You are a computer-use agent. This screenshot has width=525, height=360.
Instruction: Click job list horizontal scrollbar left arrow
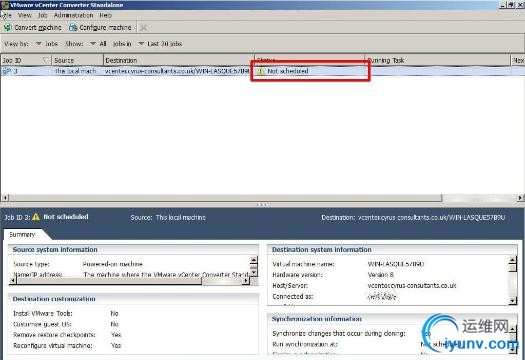coord(5,198)
